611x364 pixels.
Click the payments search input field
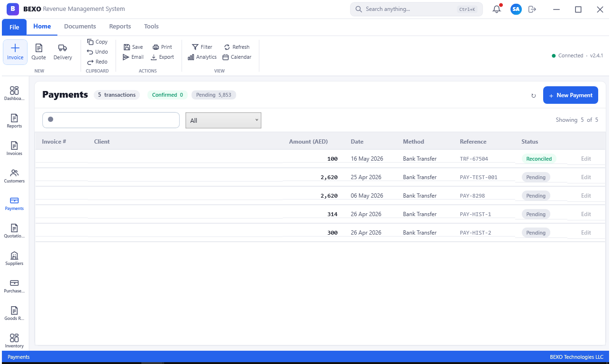click(111, 120)
